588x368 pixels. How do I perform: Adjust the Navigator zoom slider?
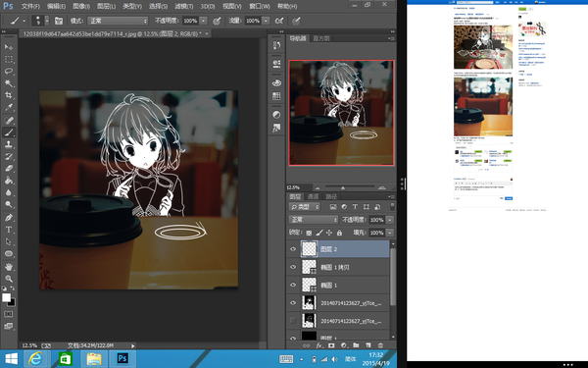[x=343, y=187]
